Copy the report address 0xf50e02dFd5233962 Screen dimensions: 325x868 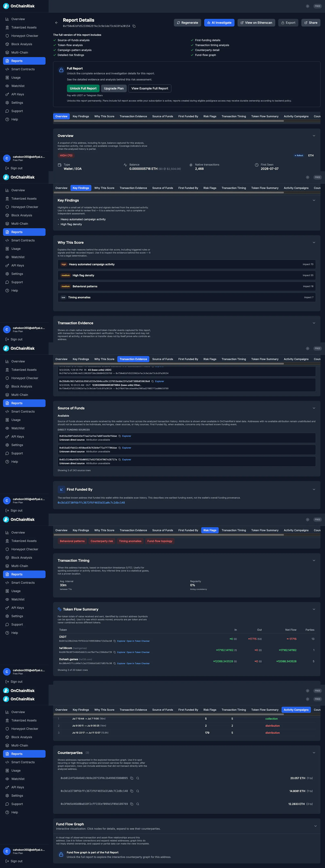coord(134,26)
